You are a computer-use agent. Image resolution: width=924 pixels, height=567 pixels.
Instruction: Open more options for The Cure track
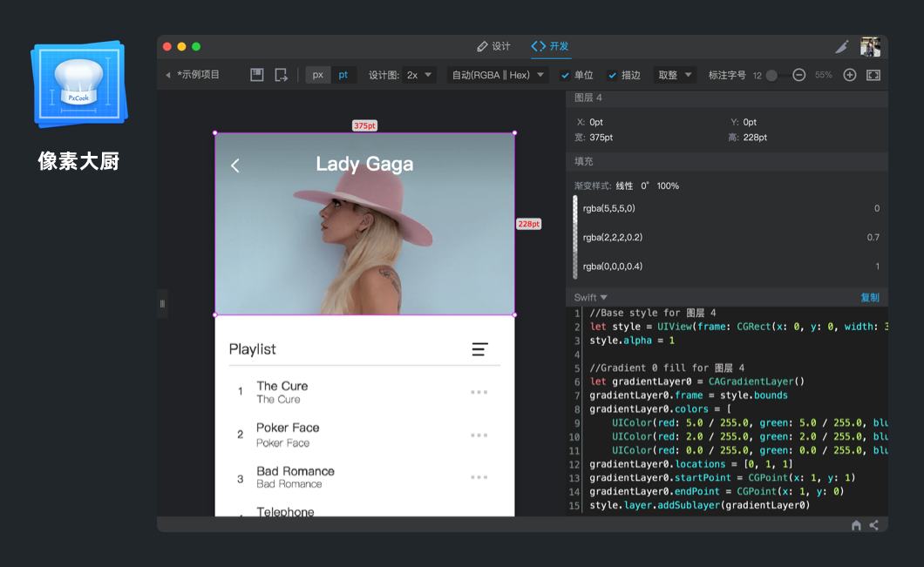point(479,392)
